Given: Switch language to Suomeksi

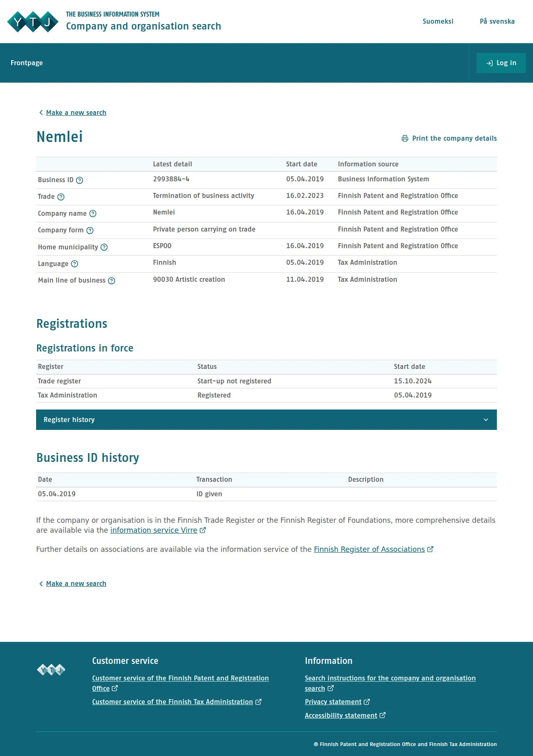Looking at the screenshot, I should pos(438,21).
